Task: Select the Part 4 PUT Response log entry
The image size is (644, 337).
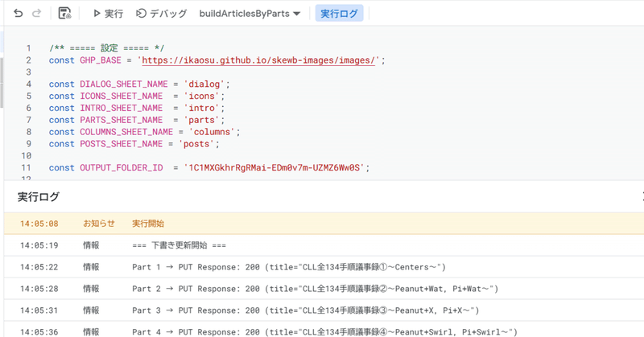Action: (324, 330)
